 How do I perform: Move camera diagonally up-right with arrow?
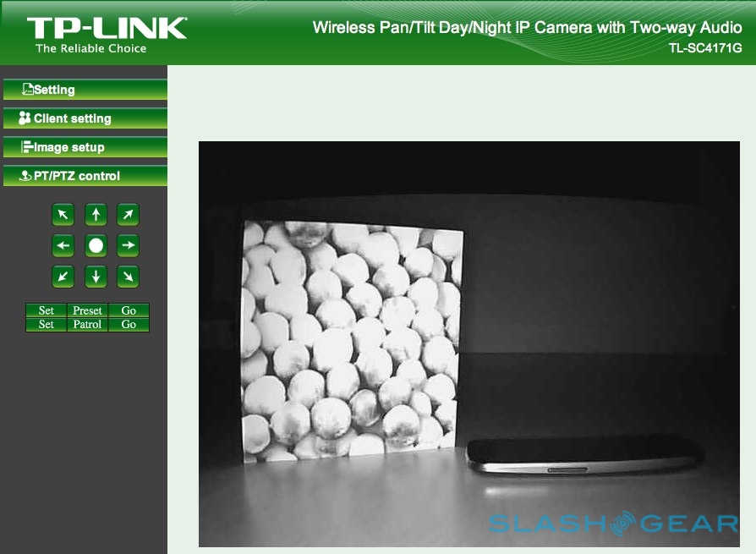click(128, 215)
